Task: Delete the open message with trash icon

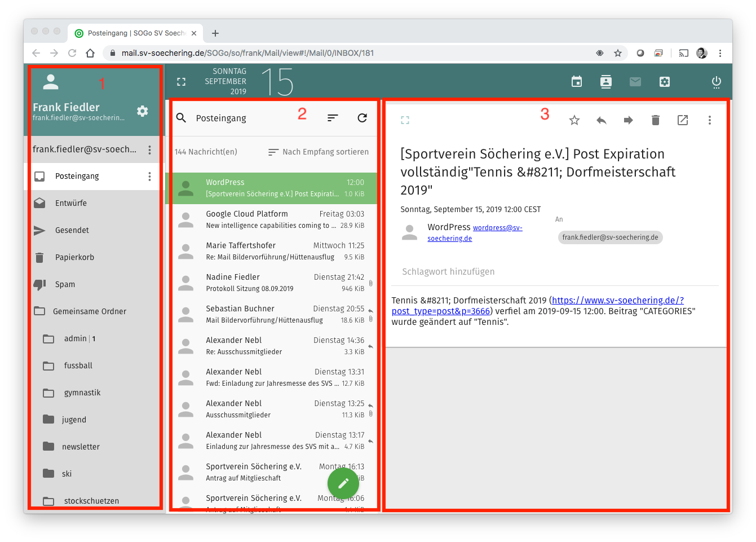Action: tap(655, 120)
